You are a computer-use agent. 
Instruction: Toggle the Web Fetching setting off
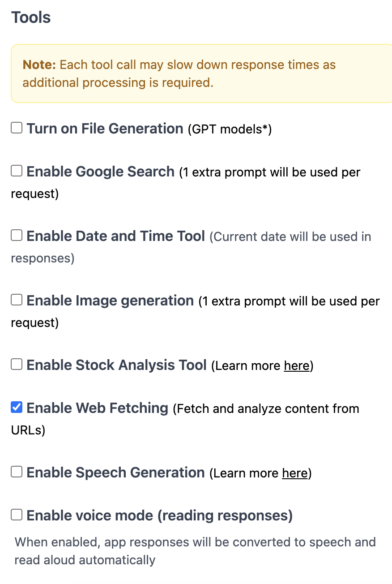click(16, 407)
